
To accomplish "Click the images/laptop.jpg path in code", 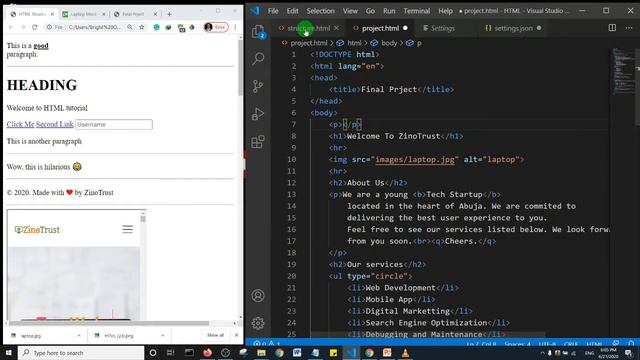I will coord(415,159).
